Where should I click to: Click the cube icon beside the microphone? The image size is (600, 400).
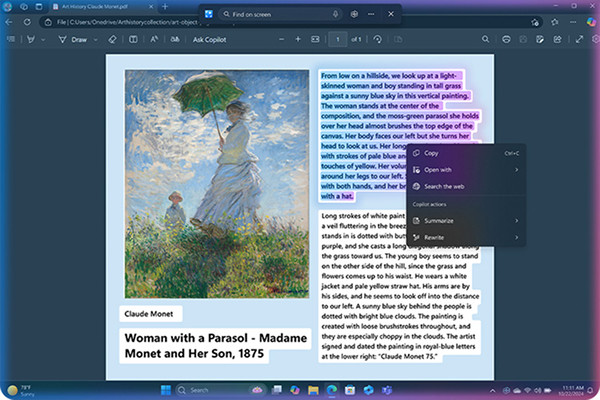click(x=354, y=14)
